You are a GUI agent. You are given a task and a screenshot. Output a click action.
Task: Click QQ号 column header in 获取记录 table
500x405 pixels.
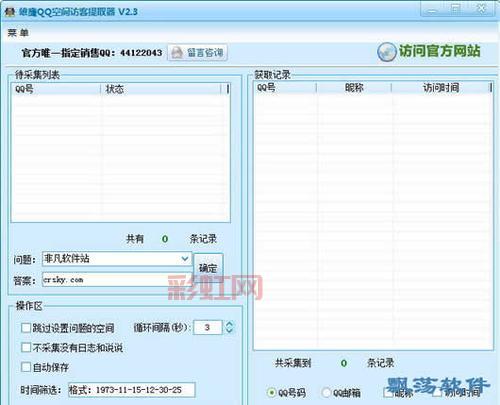(x=285, y=88)
